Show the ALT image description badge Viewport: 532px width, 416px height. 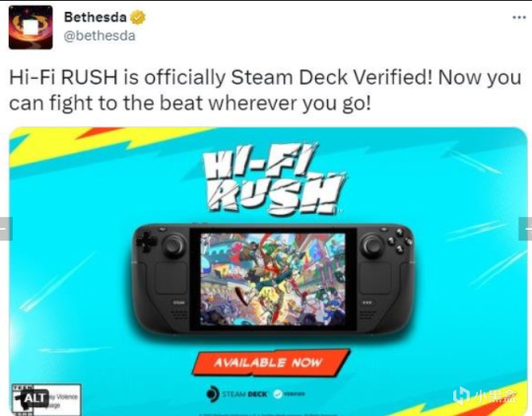click(34, 397)
